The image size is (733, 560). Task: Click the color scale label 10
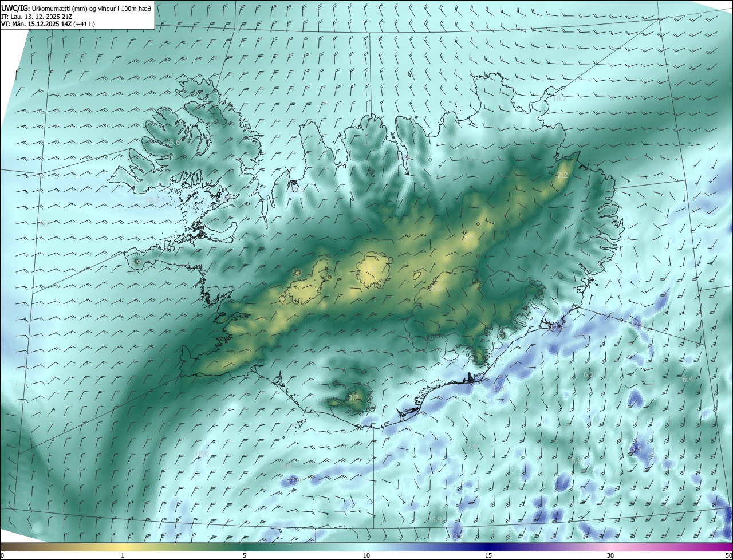coord(366,555)
